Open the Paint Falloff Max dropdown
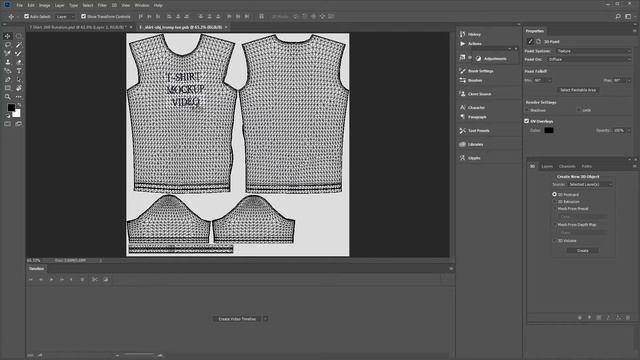Viewport: 640px width, 360px height. (x=629, y=80)
